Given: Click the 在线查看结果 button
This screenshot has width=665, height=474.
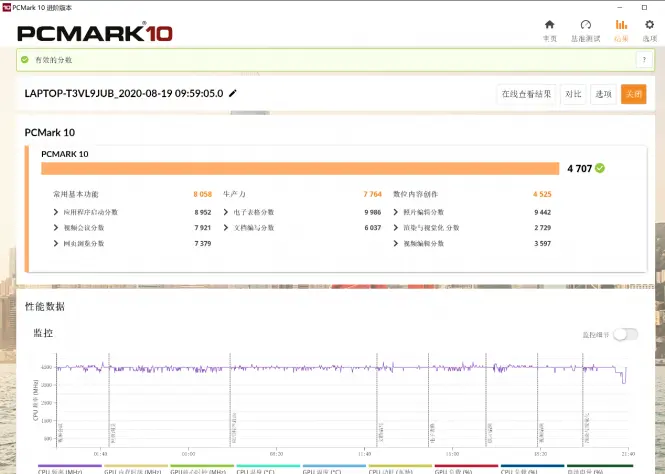Looking at the screenshot, I should coord(526,94).
